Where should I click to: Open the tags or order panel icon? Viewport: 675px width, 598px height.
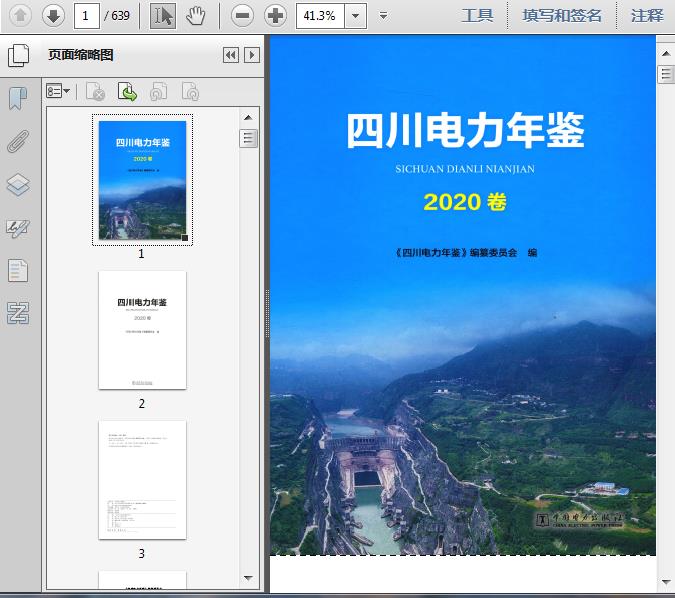coord(18,313)
